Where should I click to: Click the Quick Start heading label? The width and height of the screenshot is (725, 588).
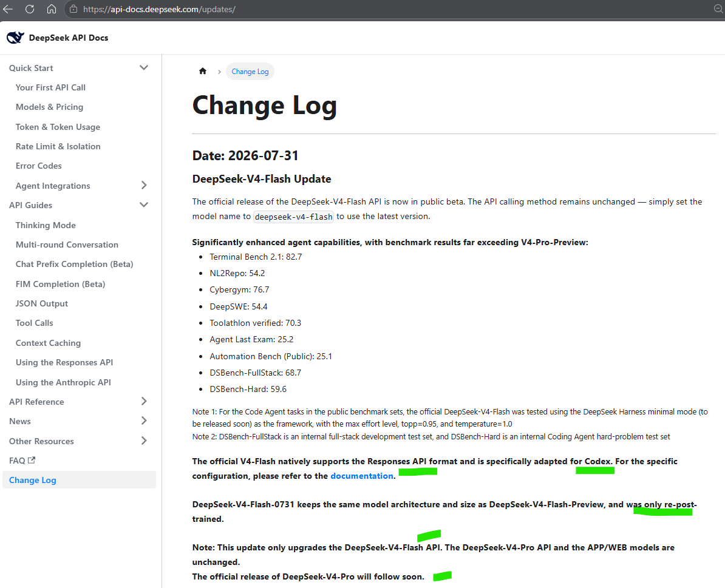(31, 68)
